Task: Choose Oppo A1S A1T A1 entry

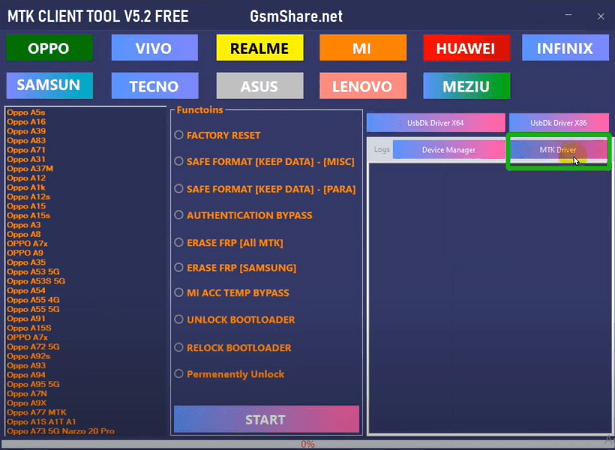Action: click(41, 423)
